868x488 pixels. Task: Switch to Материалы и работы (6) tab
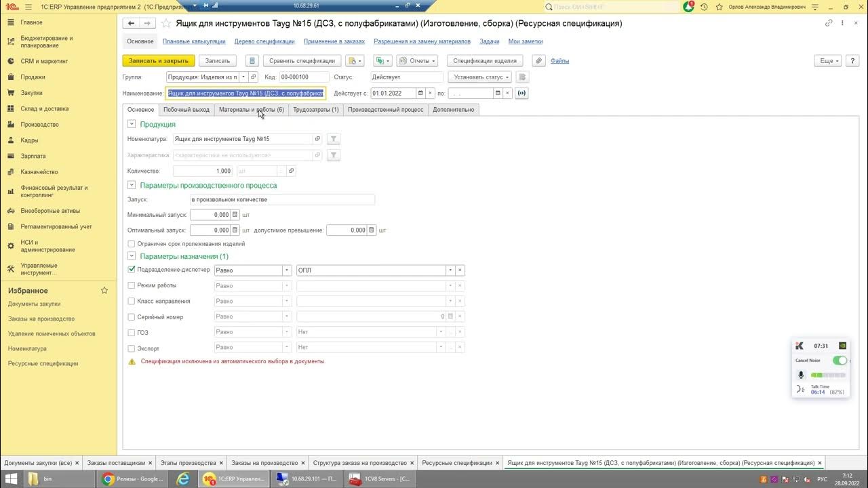click(x=252, y=109)
